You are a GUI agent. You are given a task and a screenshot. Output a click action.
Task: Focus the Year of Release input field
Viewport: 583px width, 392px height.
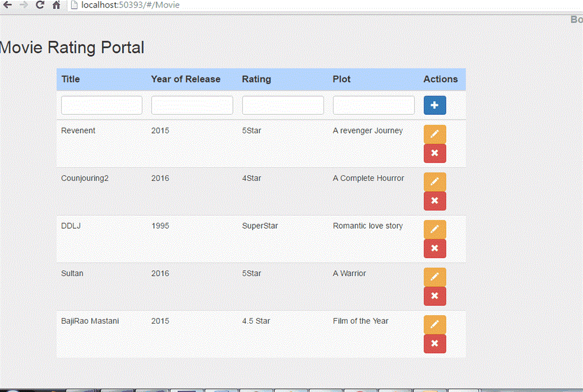pos(192,105)
